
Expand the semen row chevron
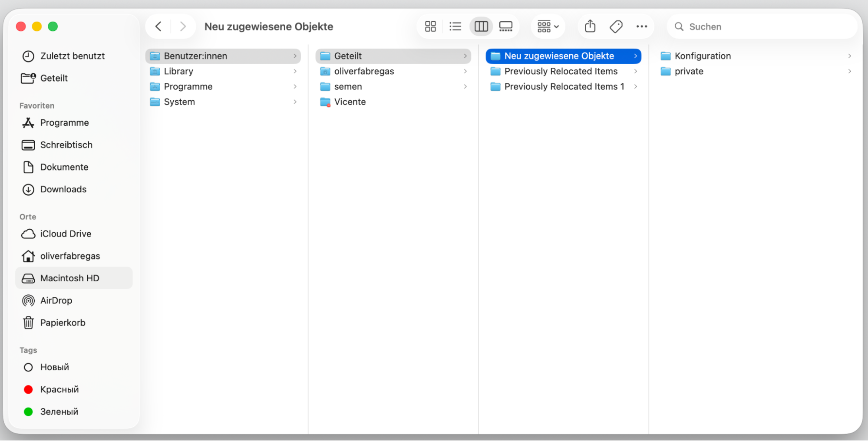coord(465,86)
